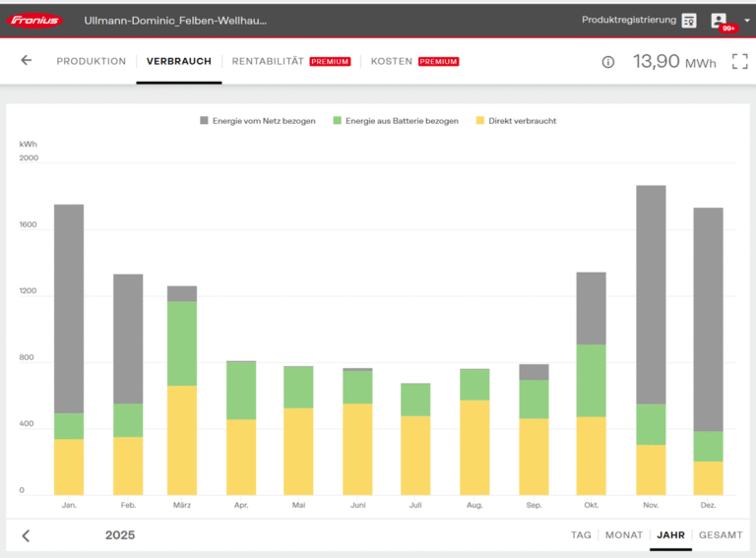The image size is (756, 558).
Task: Click the yellow segment of the März bar
Action: 182,440
